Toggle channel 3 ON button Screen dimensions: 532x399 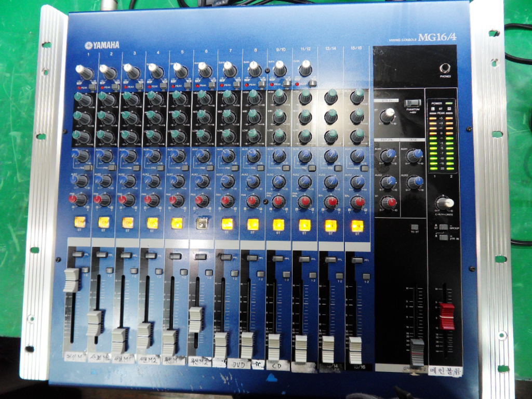tap(128, 222)
